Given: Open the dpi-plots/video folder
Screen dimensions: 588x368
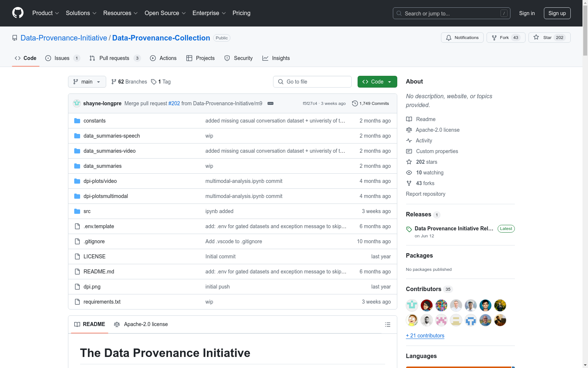Looking at the screenshot, I should point(100,181).
